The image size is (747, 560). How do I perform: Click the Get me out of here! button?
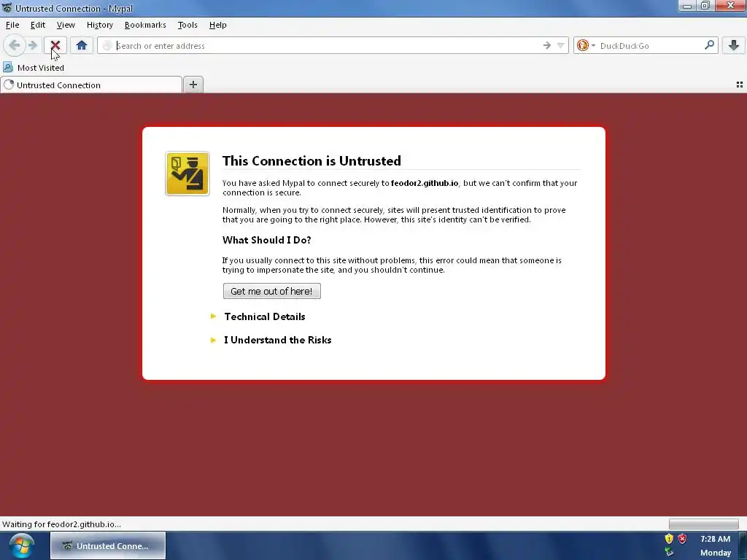[271, 291]
